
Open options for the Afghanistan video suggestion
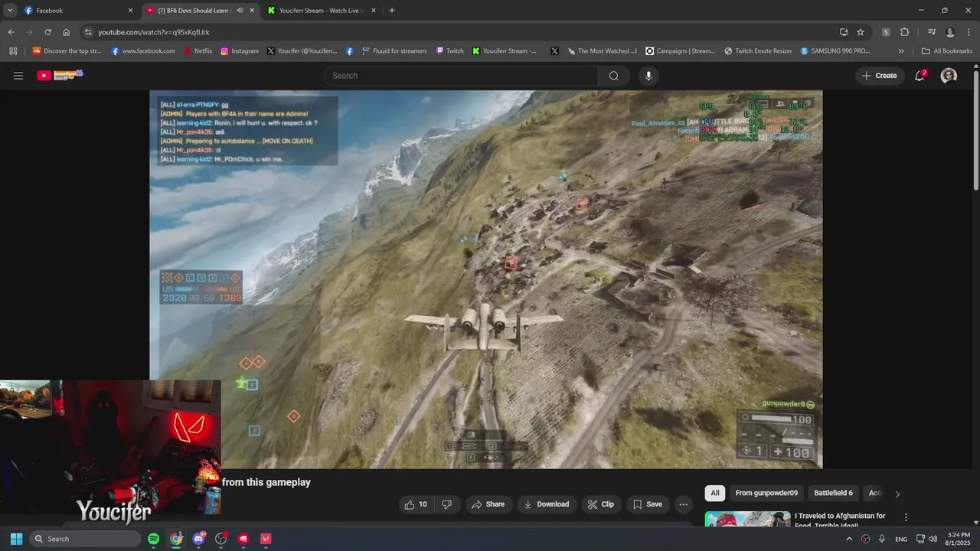pos(906,517)
